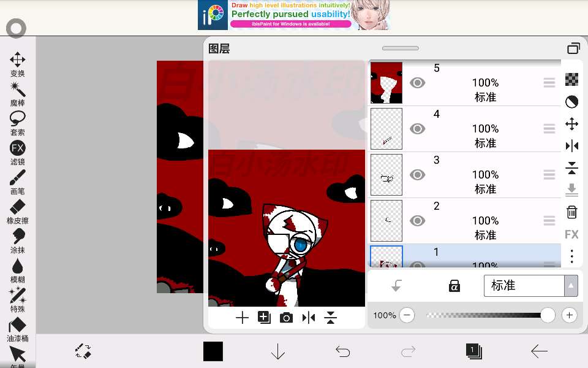Flip layer horizontally below preview
Image resolution: width=588 pixels, height=368 pixels.
tap(308, 318)
